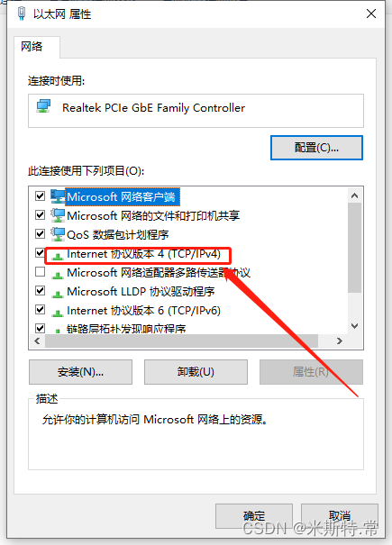Image resolution: width=392 pixels, height=545 pixels.
Task: Click the 多路传送器协议 green protocol icon
Action: pos(57,276)
